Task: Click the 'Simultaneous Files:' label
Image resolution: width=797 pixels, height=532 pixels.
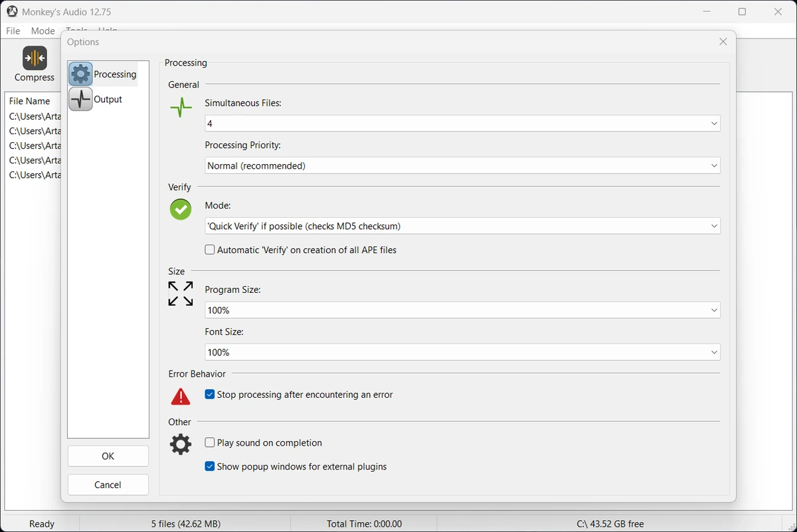Action: [x=243, y=103]
